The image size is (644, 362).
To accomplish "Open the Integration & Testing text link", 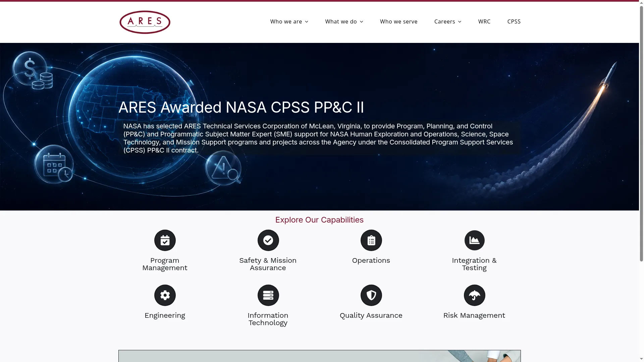I will tap(474, 264).
